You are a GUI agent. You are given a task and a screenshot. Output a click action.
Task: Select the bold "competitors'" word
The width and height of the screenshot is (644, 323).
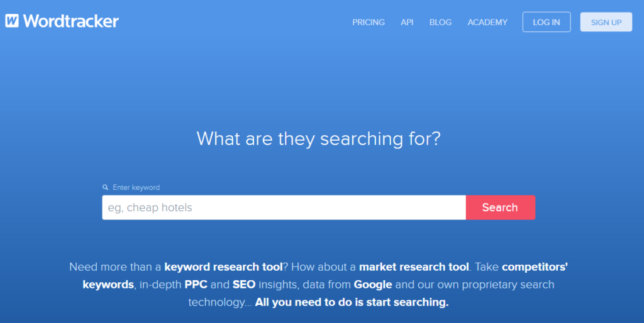coord(535,267)
